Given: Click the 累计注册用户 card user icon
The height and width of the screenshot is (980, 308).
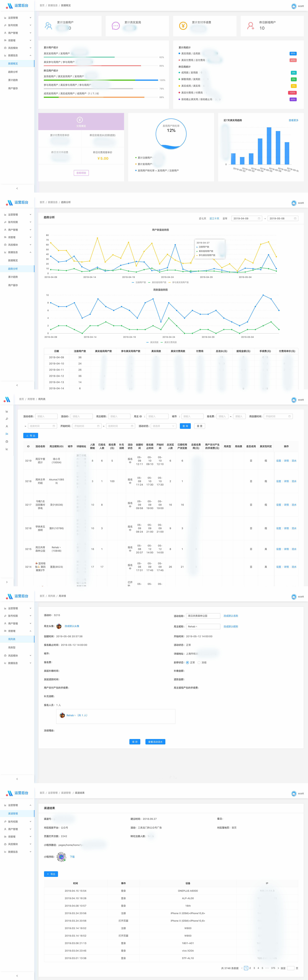Looking at the screenshot, I should (48, 26).
